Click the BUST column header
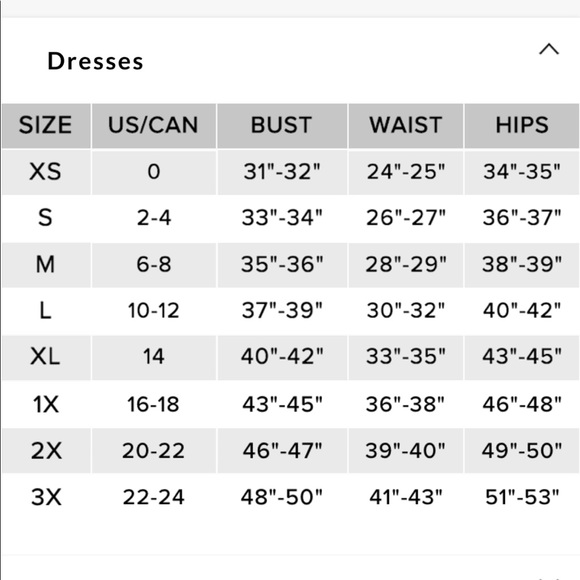This screenshot has width=580, height=580. coord(282,125)
